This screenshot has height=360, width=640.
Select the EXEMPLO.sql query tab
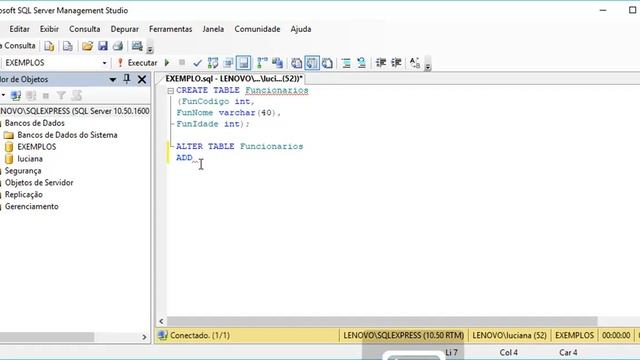234,79
